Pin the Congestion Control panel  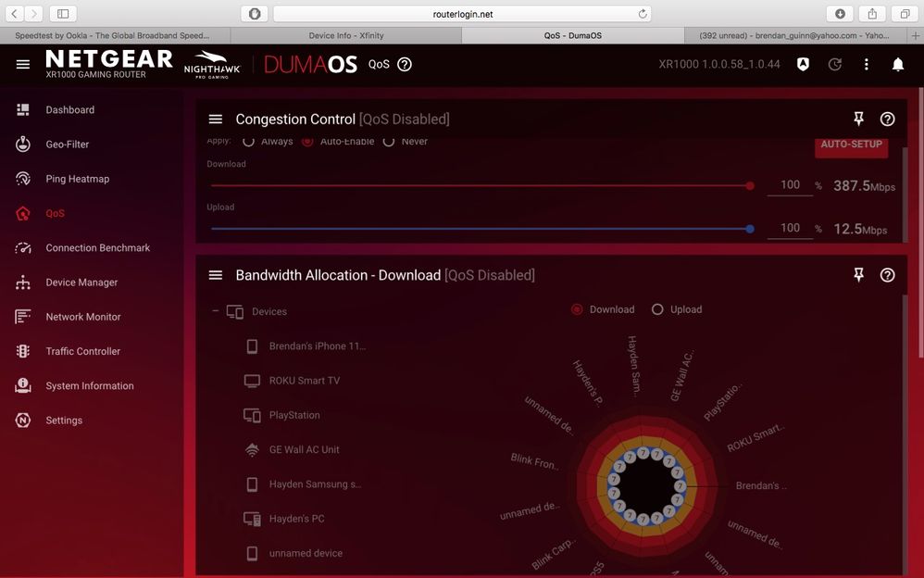(858, 119)
